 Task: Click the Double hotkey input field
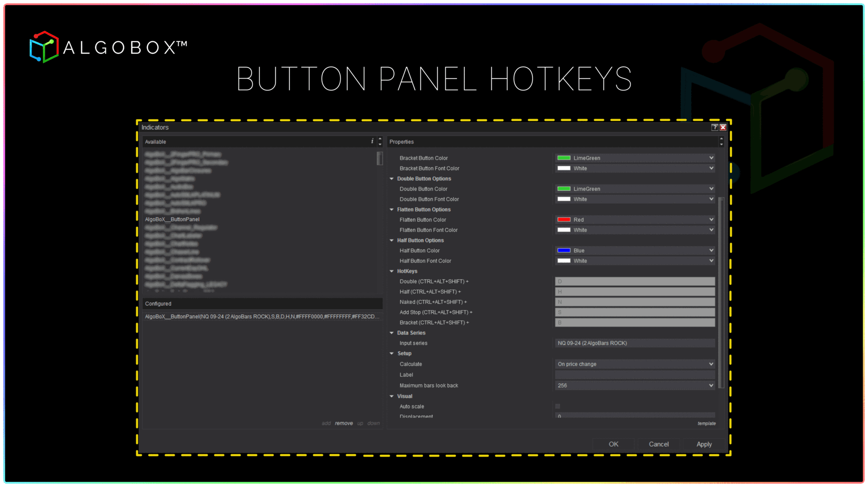tap(634, 282)
